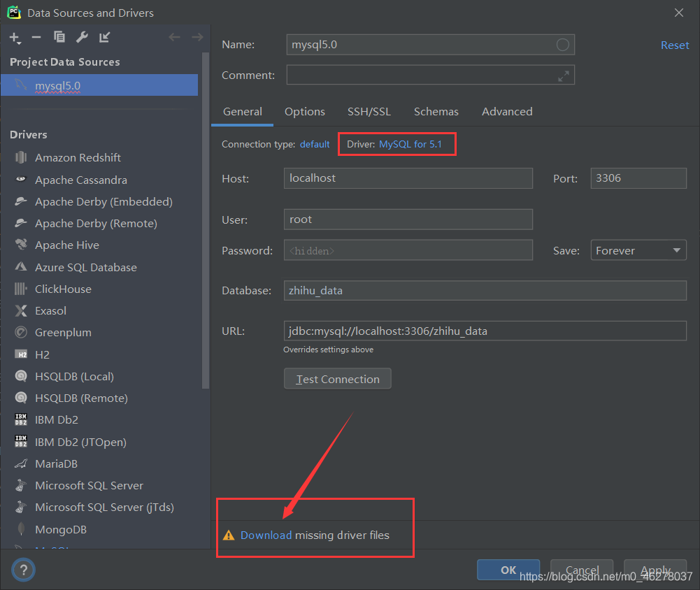This screenshot has width=700, height=590.
Task: Go forward with the right arrow icon
Action: [x=197, y=37]
